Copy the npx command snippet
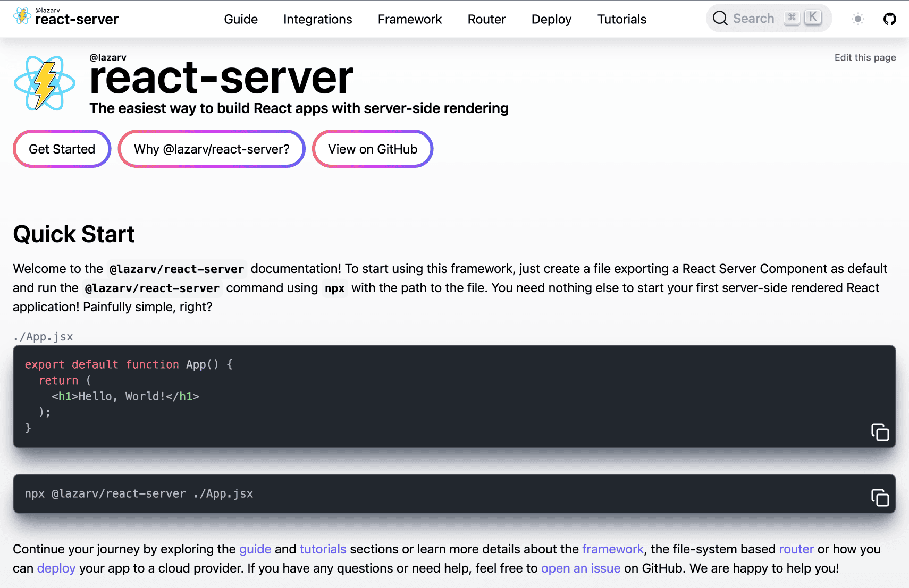Image resolution: width=909 pixels, height=588 pixels. [880, 498]
